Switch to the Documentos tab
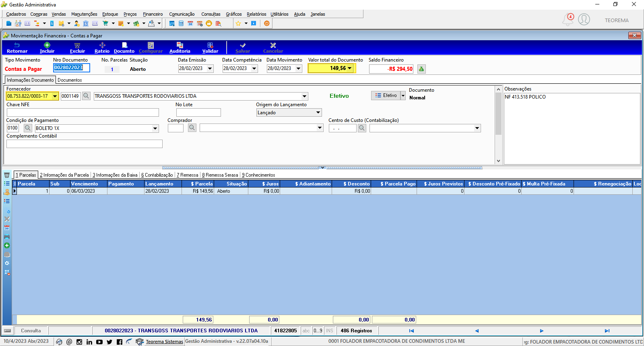The image size is (644, 346). click(x=70, y=80)
